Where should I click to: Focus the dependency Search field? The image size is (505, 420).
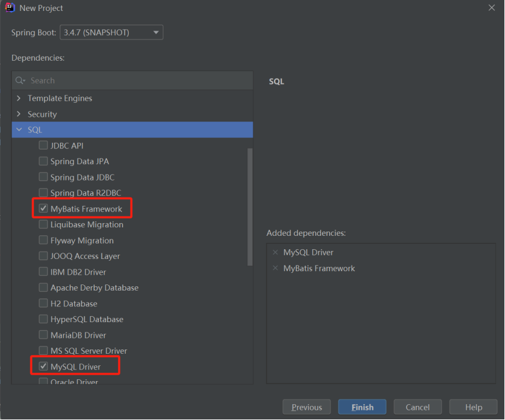pyautogui.click(x=132, y=80)
